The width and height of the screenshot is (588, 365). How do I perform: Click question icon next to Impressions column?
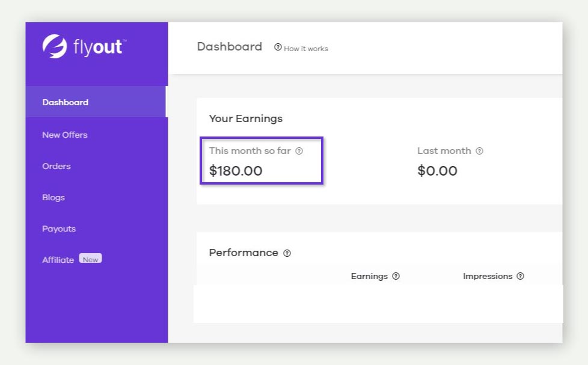pyautogui.click(x=520, y=276)
